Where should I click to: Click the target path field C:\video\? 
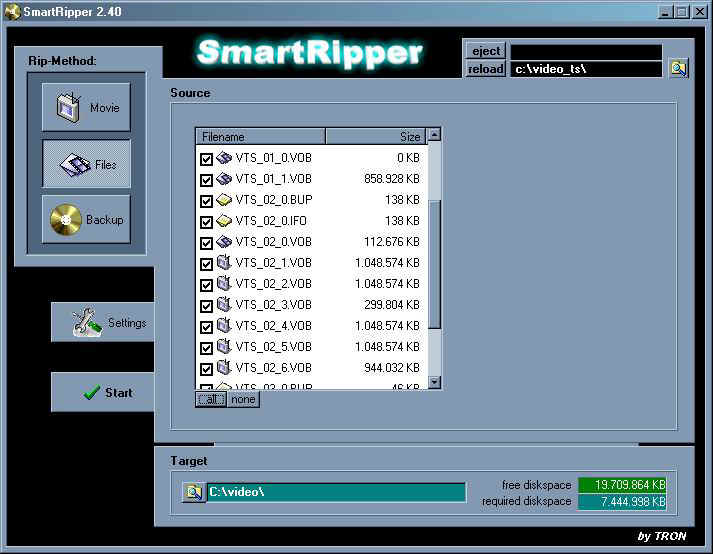coord(336,492)
